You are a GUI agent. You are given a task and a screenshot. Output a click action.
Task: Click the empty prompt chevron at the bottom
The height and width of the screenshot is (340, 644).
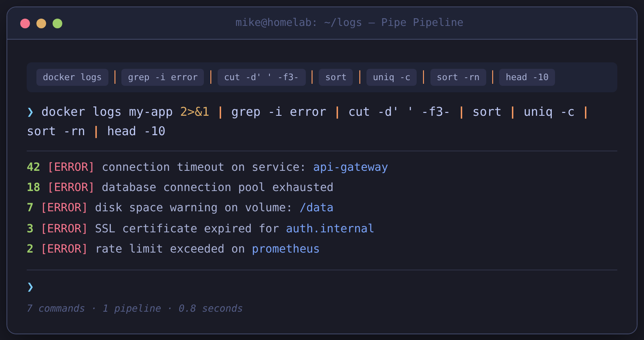[x=30, y=287]
